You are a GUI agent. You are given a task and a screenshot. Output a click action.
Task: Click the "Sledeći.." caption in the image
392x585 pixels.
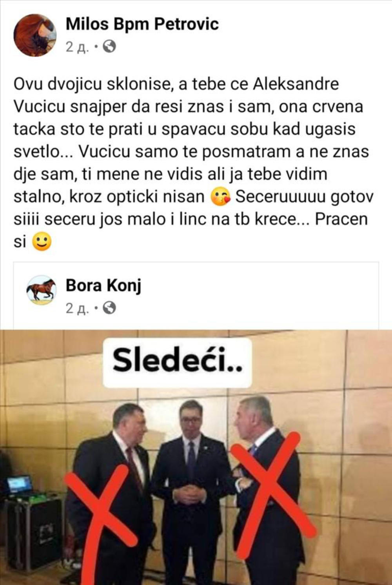click(x=177, y=360)
